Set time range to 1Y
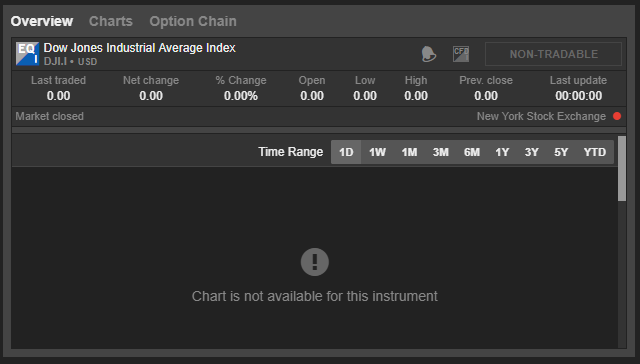Viewport: 640px width, 364px height. pyautogui.click(x=502, y=152)
